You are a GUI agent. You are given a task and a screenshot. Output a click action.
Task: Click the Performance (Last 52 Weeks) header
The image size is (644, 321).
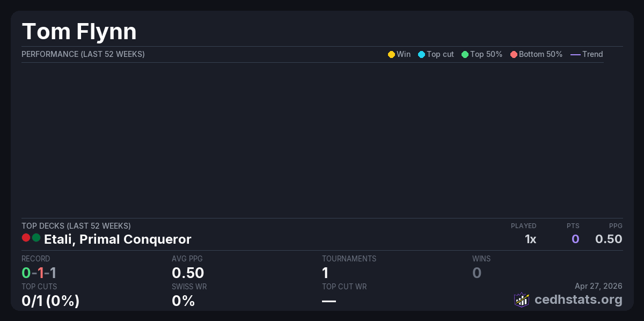[83, 54]
